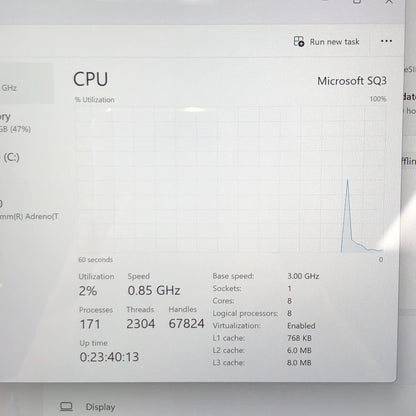This screenshot has height=416, width=416.
Task: Click the CPU heading
Action: pos(90,79)
